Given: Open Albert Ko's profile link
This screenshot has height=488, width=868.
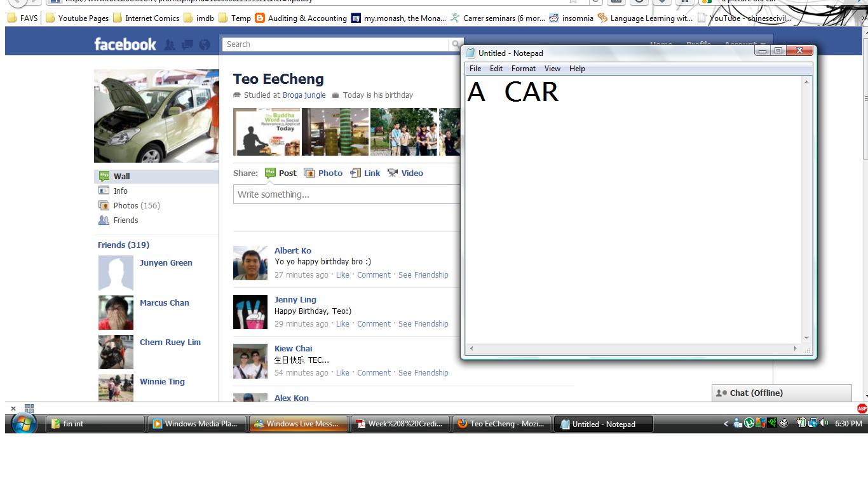Looking at the screenshot, I should (x=293, y=250).
